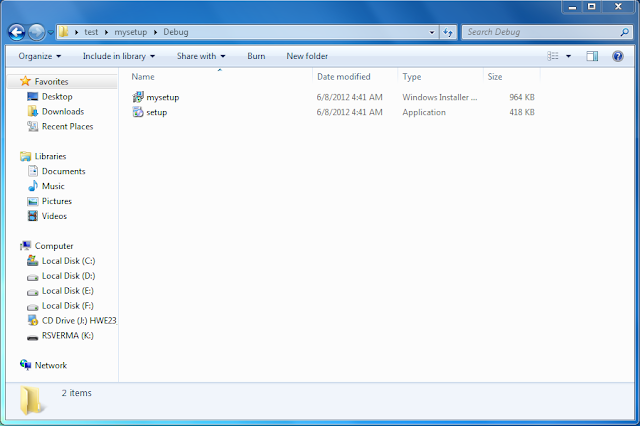Click the Videos library film icon

click(x=33, y=216)
